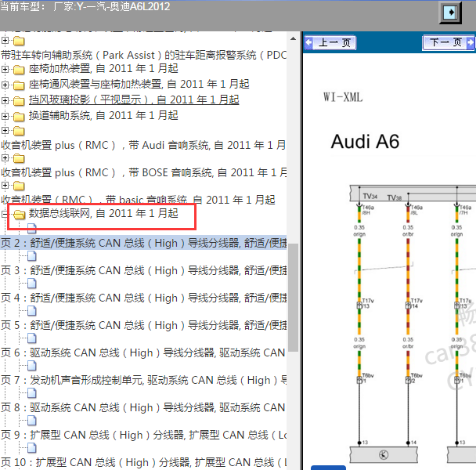Open 页 10 扩展型 CAN 总线 entry
This screenshot has width=476, height=470.
pos(143,462)
